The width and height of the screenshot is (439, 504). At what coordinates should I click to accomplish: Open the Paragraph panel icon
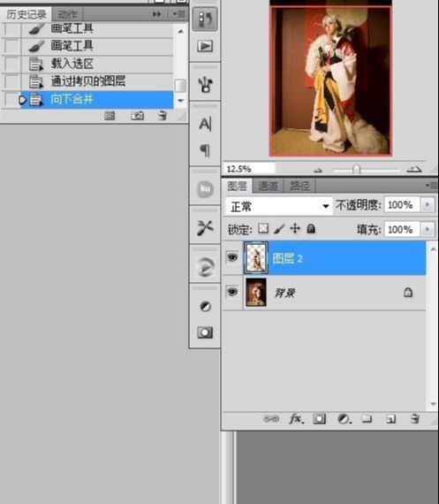[x=205, y=149]
